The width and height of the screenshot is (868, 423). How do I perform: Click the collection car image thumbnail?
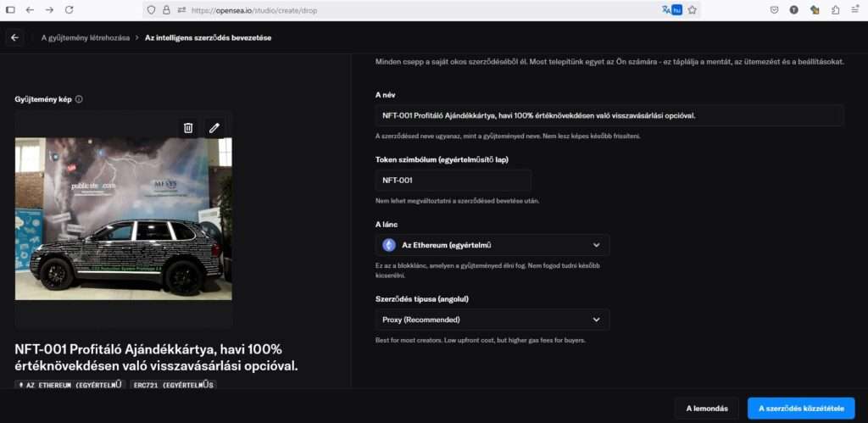coord(124,219)
